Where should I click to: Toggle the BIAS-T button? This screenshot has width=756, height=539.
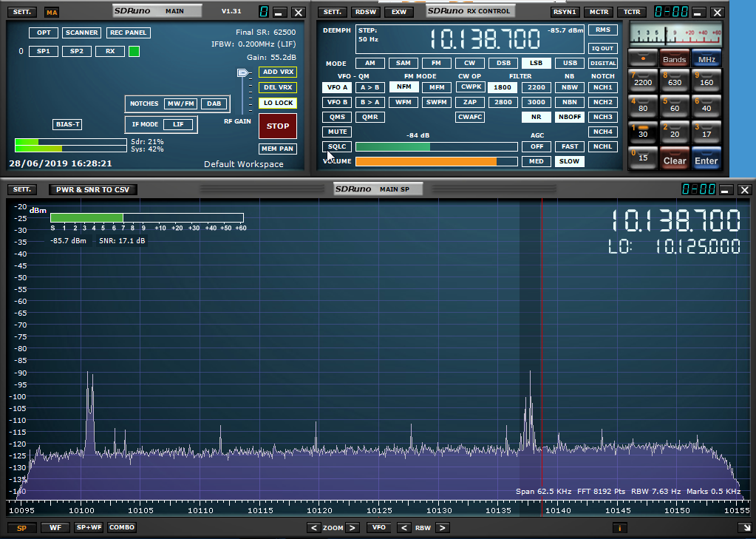pos(67,124)
